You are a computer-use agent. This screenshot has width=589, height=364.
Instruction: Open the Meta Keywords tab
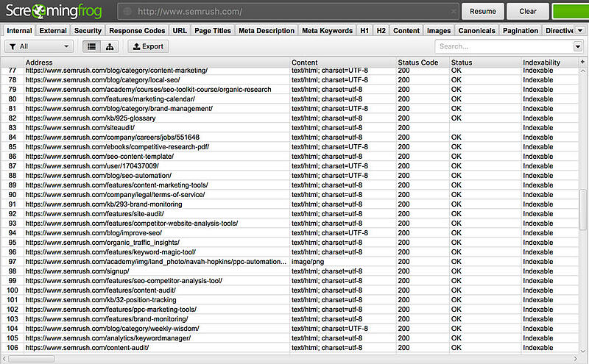(327, 31)
